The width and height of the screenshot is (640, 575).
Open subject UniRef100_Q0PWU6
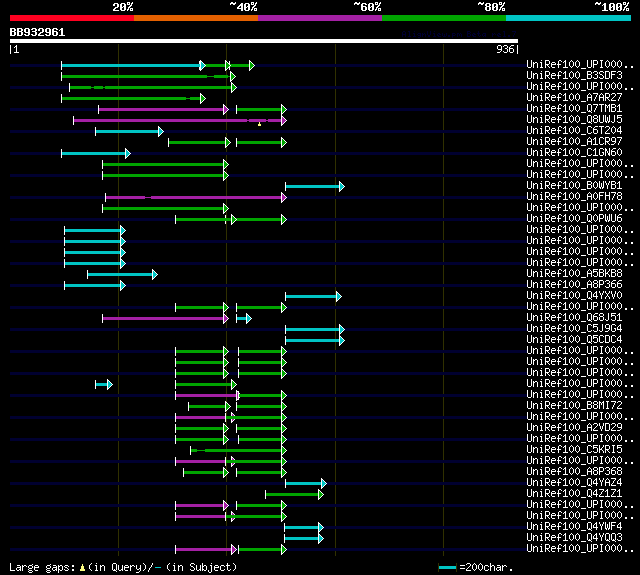coord(574,219)
